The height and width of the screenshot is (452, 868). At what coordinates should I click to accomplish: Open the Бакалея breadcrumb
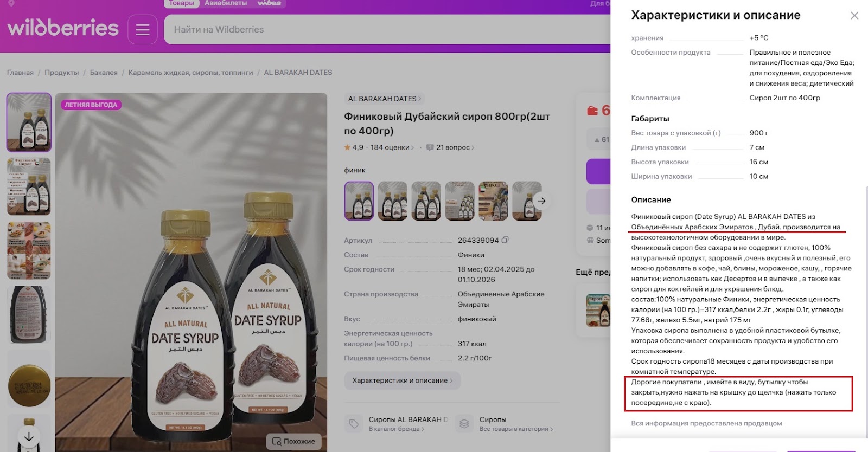[104, 73]
